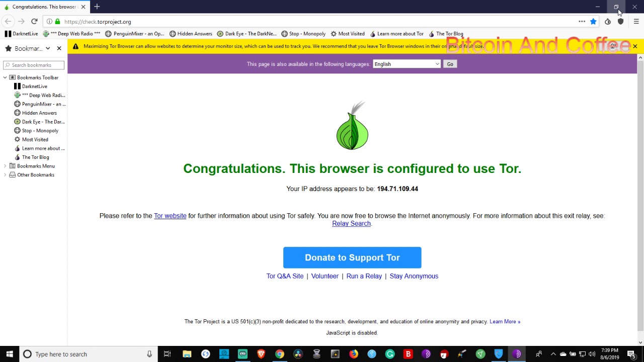This screenshot has height=362, width=644.
Task: Click the green padlock site identity icon
Action: click(58, 22)
